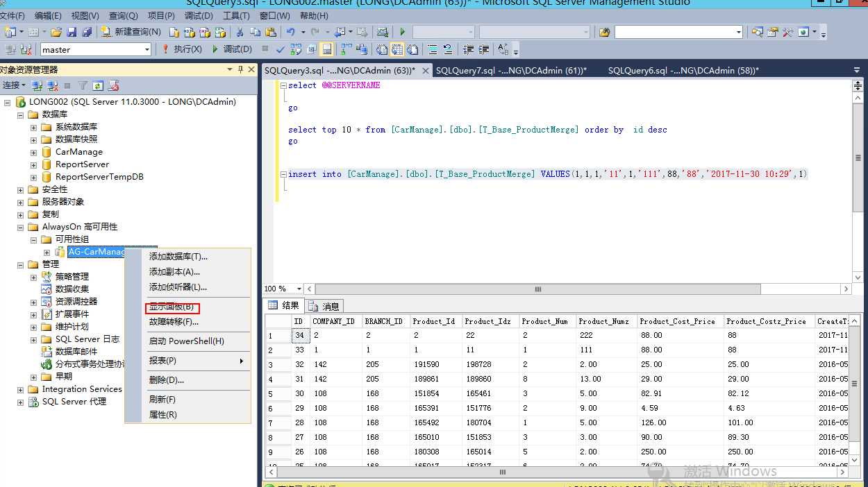Switch to the SQLQuery7.sql tab

[x=511, y=70]
